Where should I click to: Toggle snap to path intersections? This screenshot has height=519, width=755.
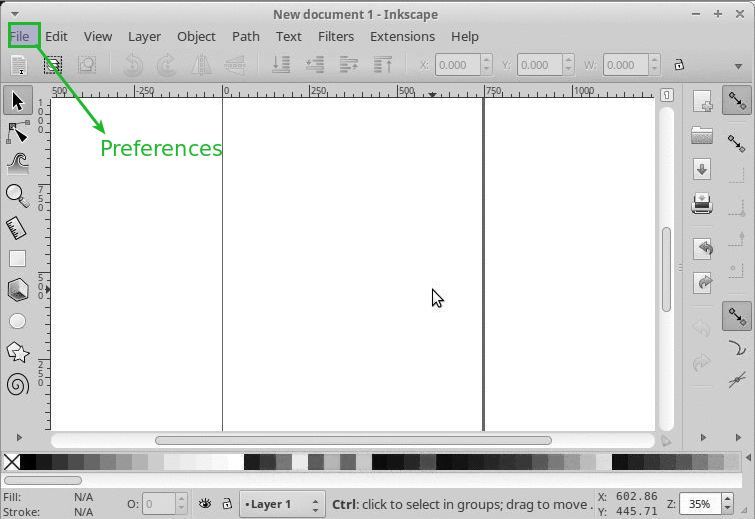(x=737, y=379)
